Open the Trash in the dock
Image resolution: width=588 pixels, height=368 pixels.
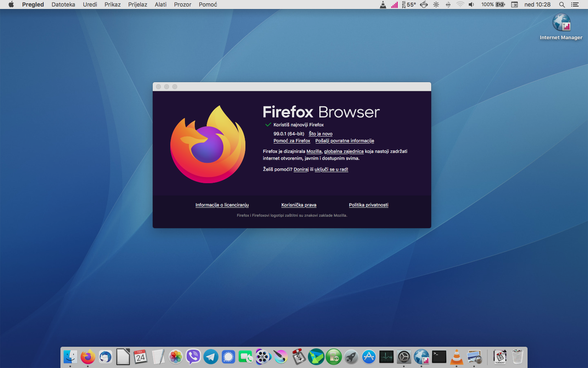click(x=518, y=356)
